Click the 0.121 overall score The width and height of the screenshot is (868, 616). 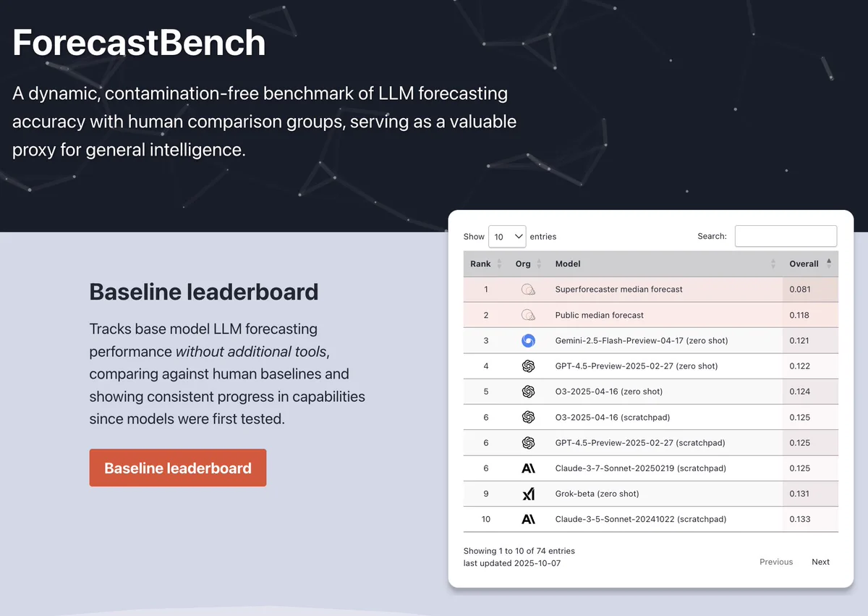[800, 340]
